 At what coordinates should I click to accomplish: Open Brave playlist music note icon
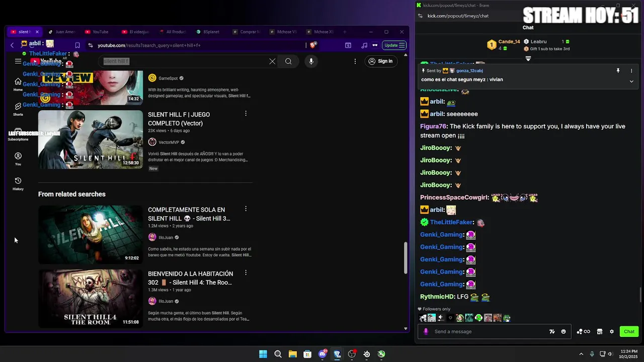pos(364,45)
